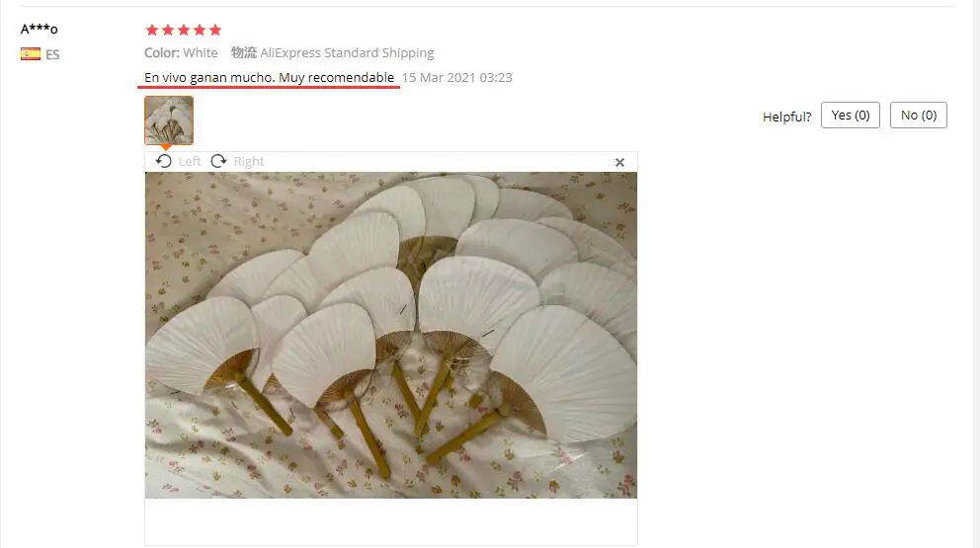This screenshot has height=548, width=980.
Task: Click the enlarged photo of white fans
Action: pos(391,335)
